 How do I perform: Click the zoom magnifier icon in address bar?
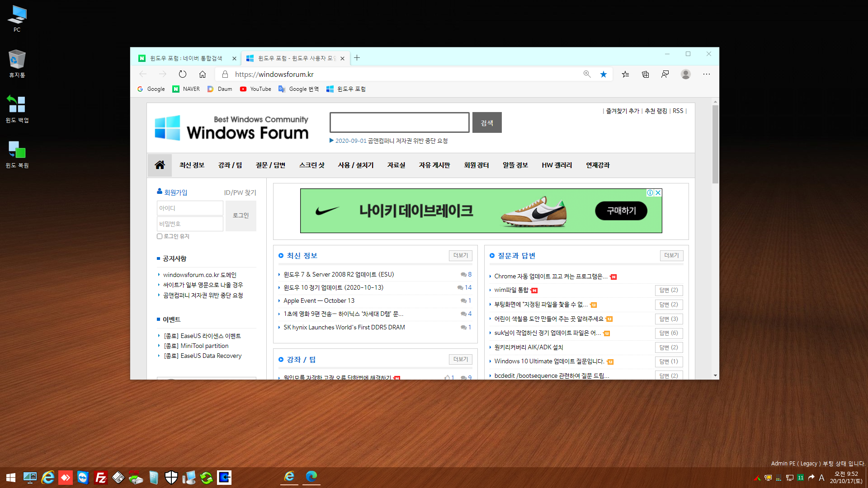tap(587, 74)
